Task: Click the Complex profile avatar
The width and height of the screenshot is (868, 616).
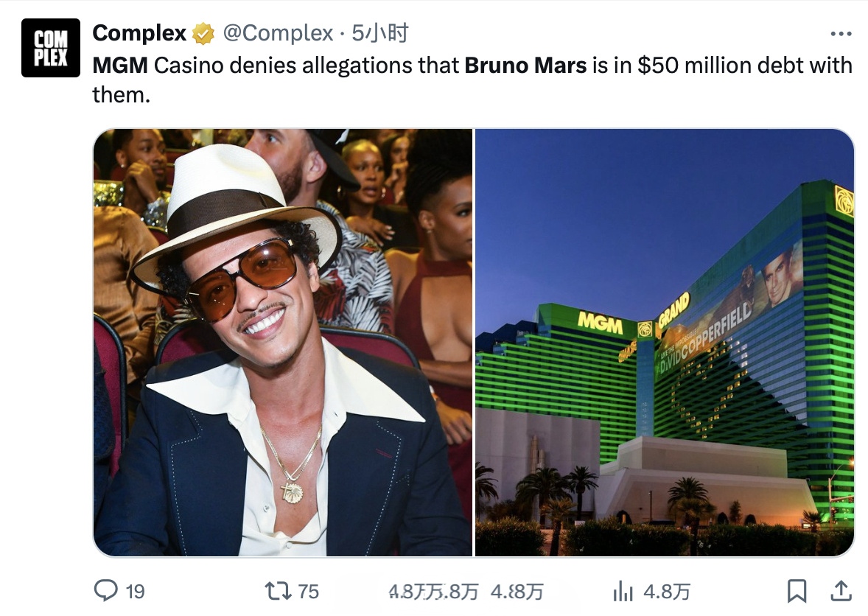Action: 50,48
